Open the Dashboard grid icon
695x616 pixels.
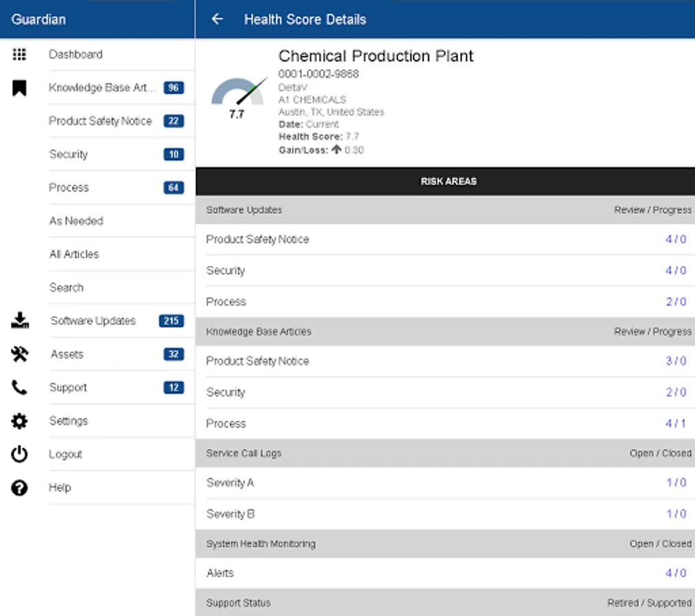coord(19,54)
